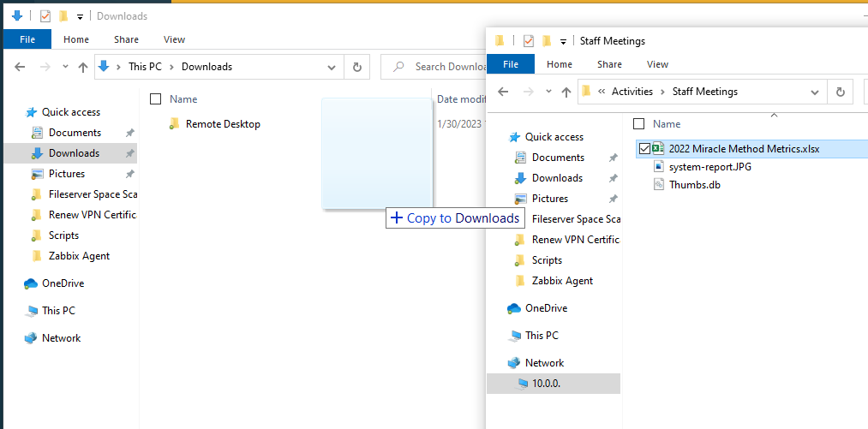Click Up arrow in Staff Meetings window

[566, 92]
